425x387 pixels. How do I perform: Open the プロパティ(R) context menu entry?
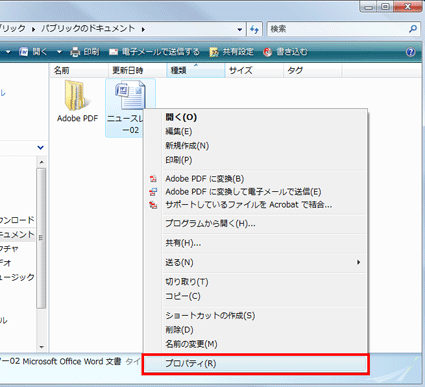(255, 363)
